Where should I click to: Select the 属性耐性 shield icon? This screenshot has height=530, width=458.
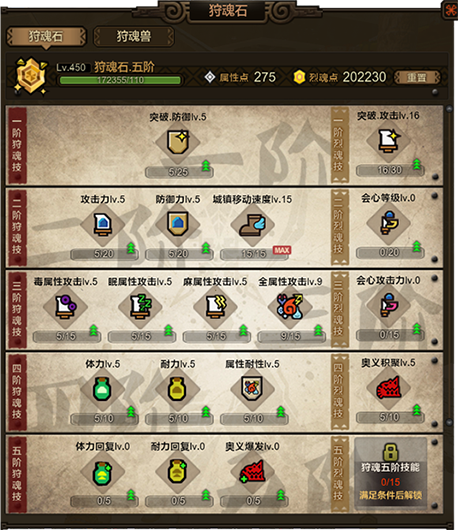252,389
